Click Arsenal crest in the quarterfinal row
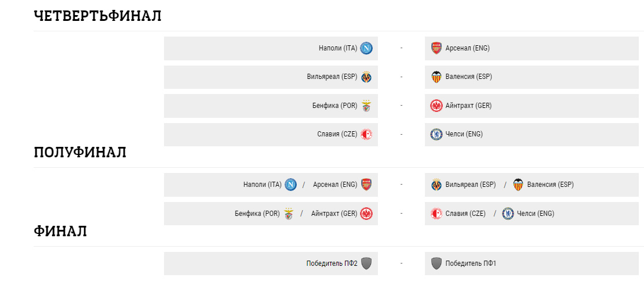The image size is (644, 285). coord(436,48)
